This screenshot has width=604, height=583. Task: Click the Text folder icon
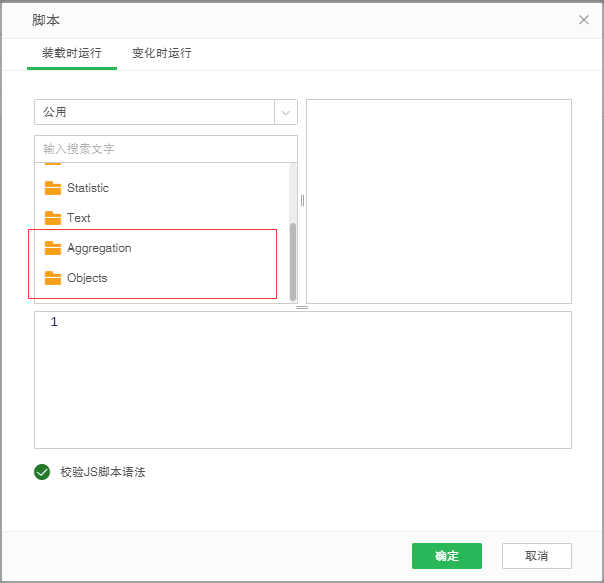pyautogui.click(x=53, y=218)
